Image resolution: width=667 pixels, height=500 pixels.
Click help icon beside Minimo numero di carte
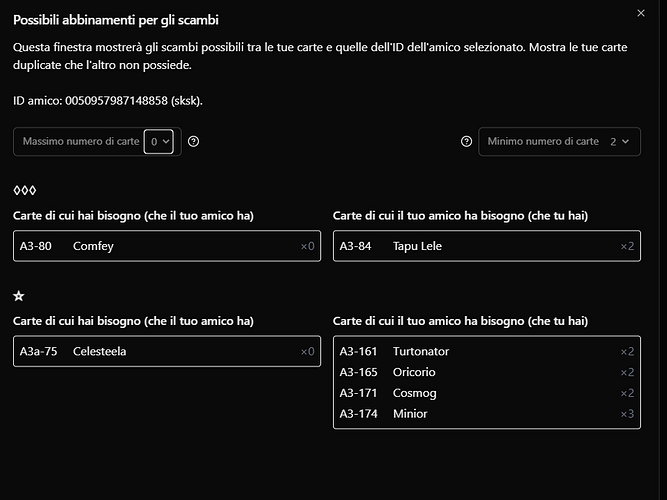pos(466,142)
